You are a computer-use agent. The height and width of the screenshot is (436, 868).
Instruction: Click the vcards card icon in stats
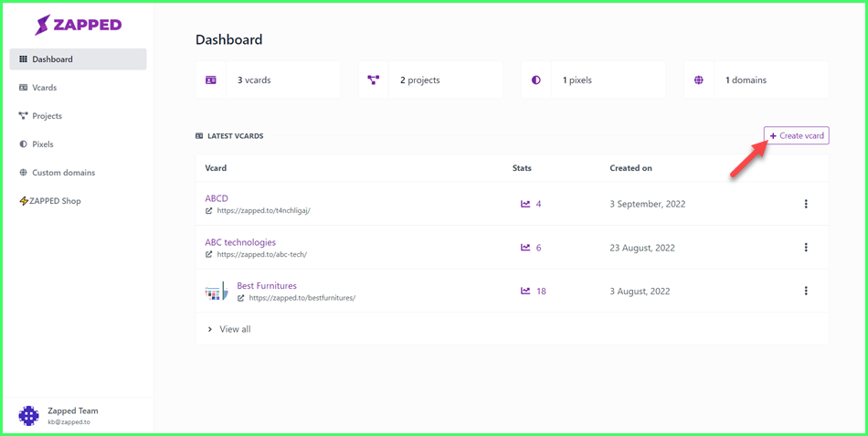[x=210, y=80]
